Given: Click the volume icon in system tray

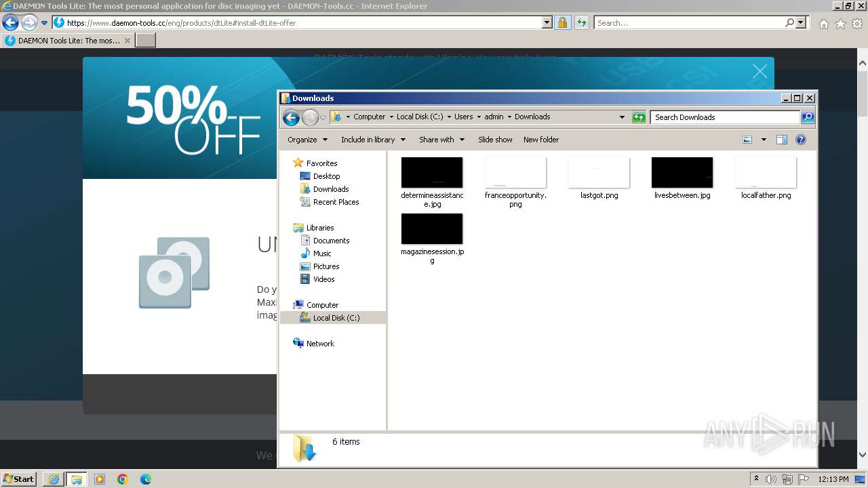Looking at the screenshot, I should (x=771, y=479).
